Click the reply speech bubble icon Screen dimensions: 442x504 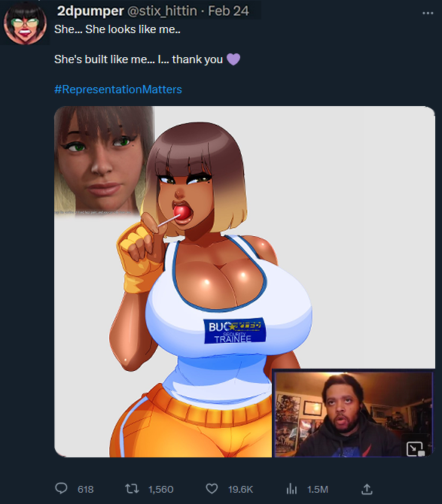pos(61,488)
